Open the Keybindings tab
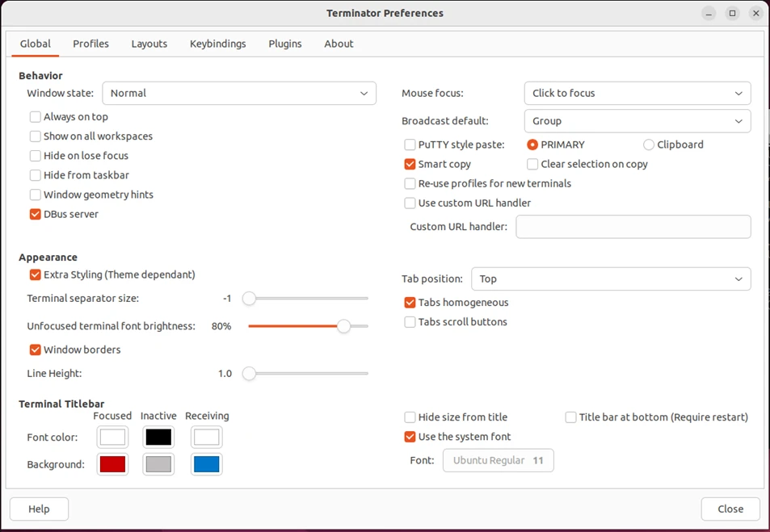This screenshot has height=532, width=770. point(217,44)
